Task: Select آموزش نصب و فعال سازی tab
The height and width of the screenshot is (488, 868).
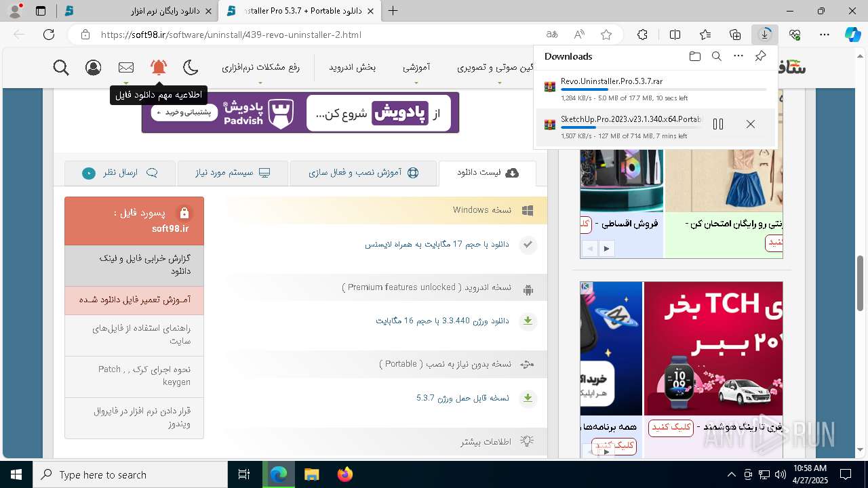Action: click(363, 173)
